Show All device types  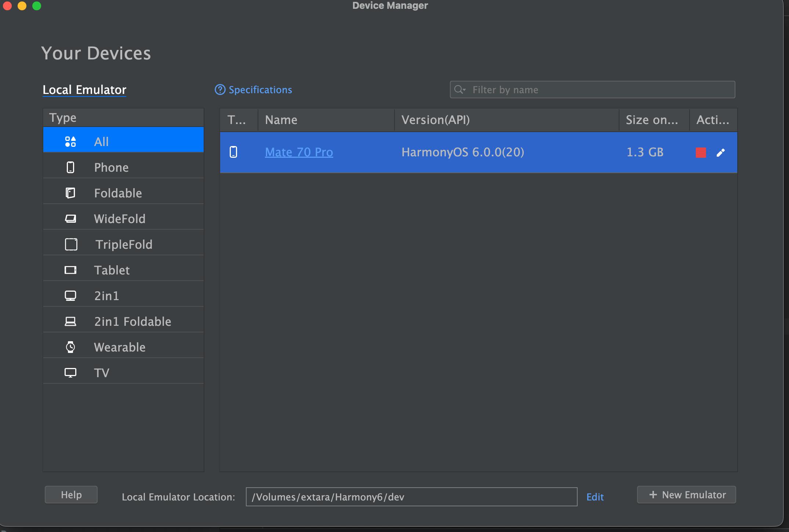point(101,142)
